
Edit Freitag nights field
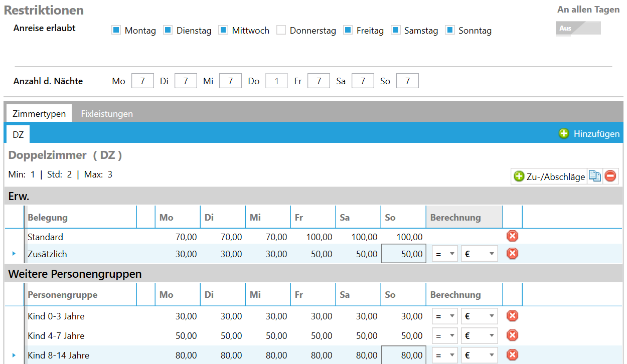[x=319, y=81]
